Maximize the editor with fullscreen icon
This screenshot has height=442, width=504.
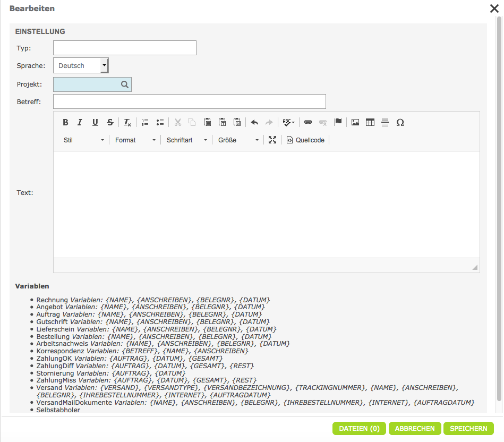(x=272, y=140)
